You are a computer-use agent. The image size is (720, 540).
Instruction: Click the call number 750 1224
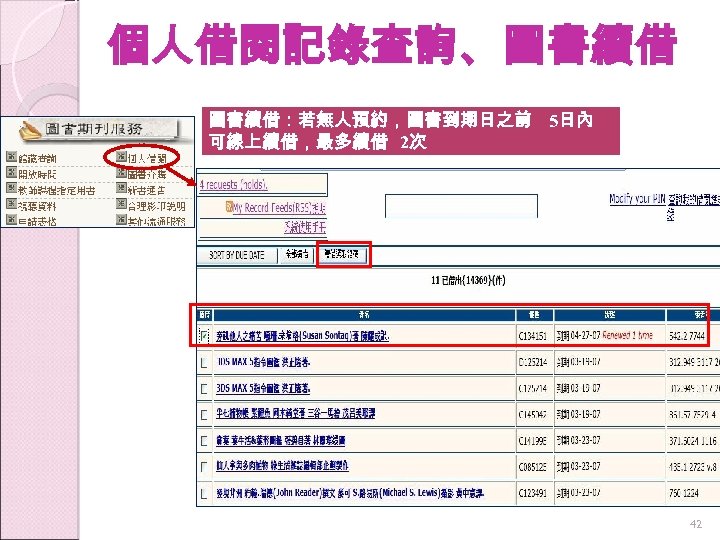coord(684,494)
